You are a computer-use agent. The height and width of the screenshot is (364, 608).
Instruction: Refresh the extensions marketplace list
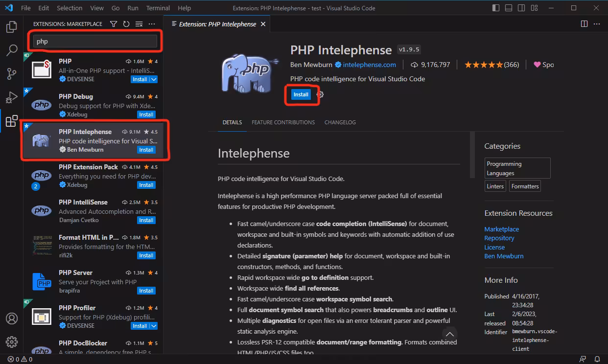(x=126, y=24)
